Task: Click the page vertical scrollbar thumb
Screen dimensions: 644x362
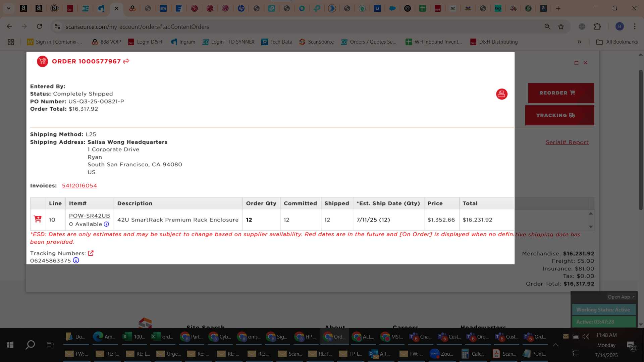Action: 640,140
